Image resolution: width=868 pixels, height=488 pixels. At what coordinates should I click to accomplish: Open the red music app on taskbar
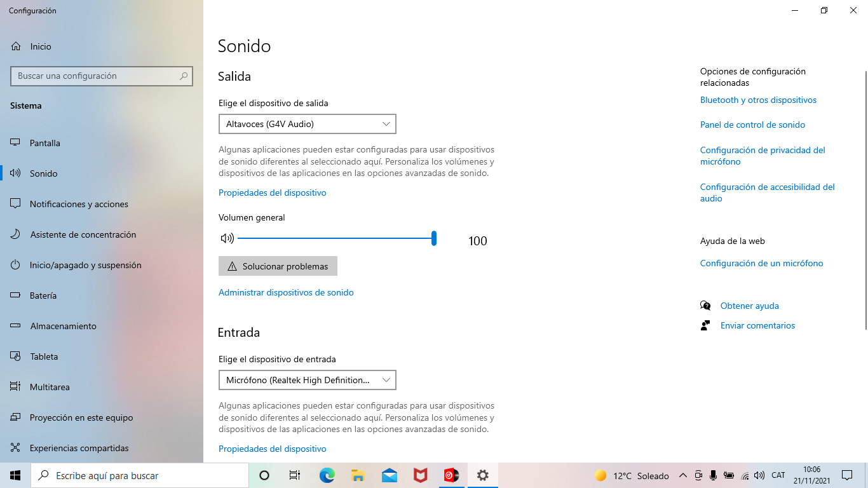451,475
